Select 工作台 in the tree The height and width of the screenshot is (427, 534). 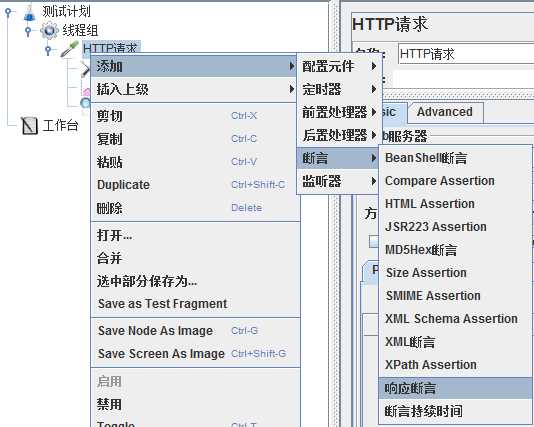click(x=60, y=125)
